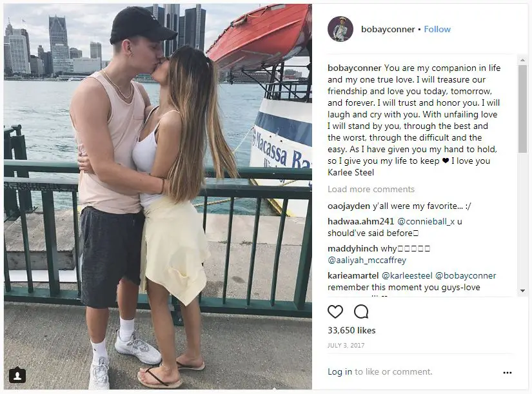Open comments via the speech bubble icon
Screen dimensions: 532x394
[x=361, y=311]
